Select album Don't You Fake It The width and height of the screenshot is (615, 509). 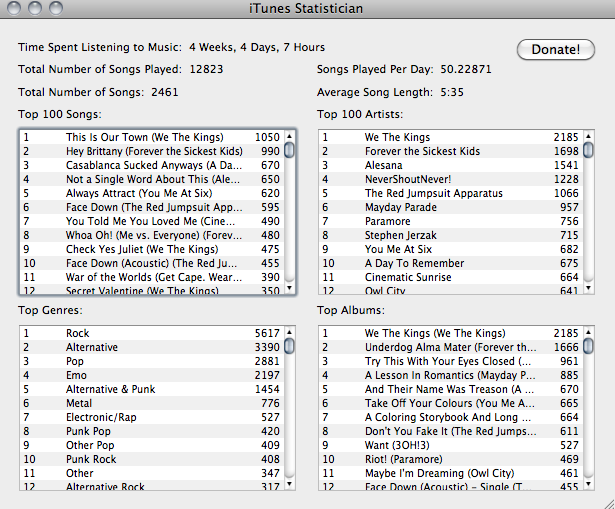(451, 431)
